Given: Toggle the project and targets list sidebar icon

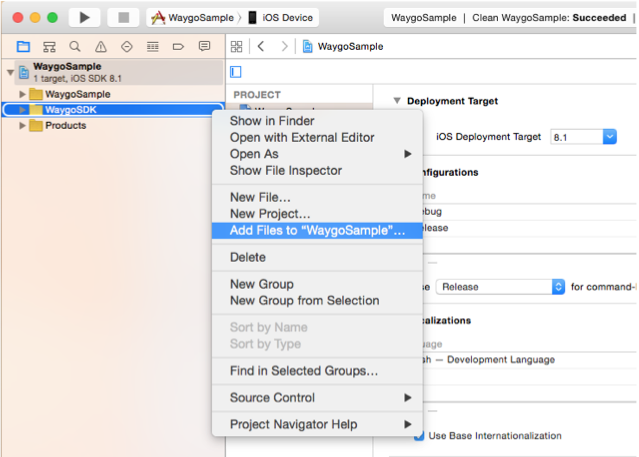Looking at the screenshot, I should point(236,72).
